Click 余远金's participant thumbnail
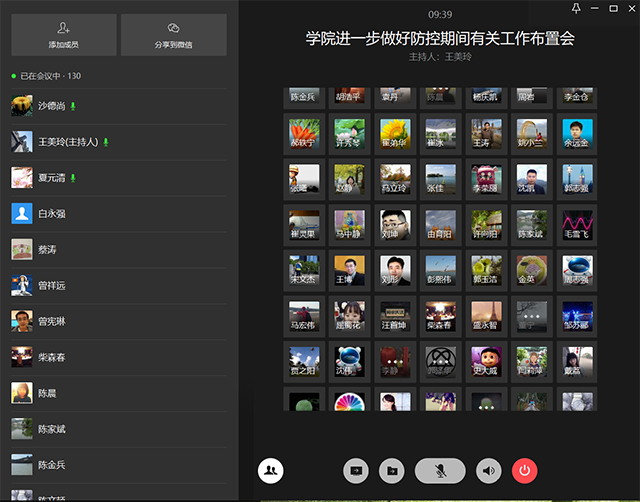Screen dimensions: 640x502 (x=578, y=133)
